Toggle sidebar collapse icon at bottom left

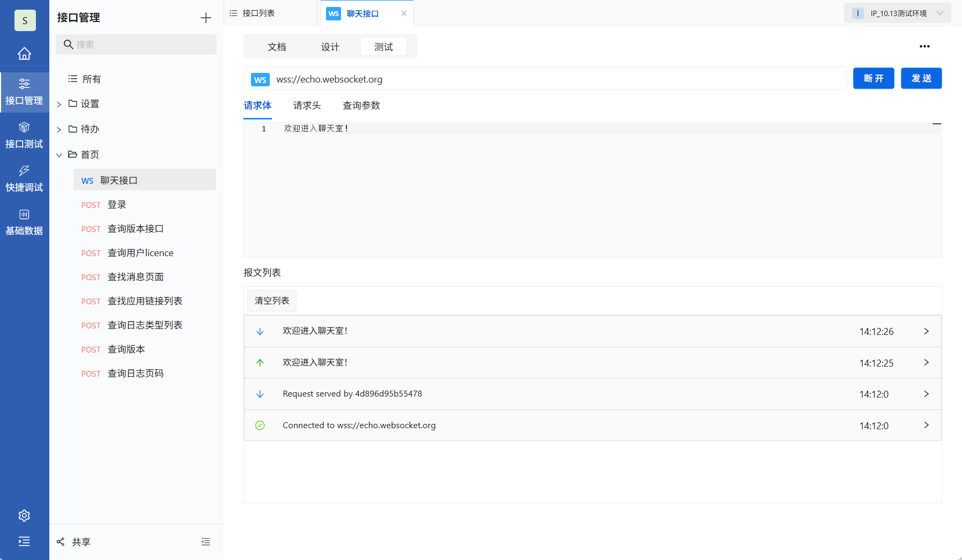click(24, 541)
